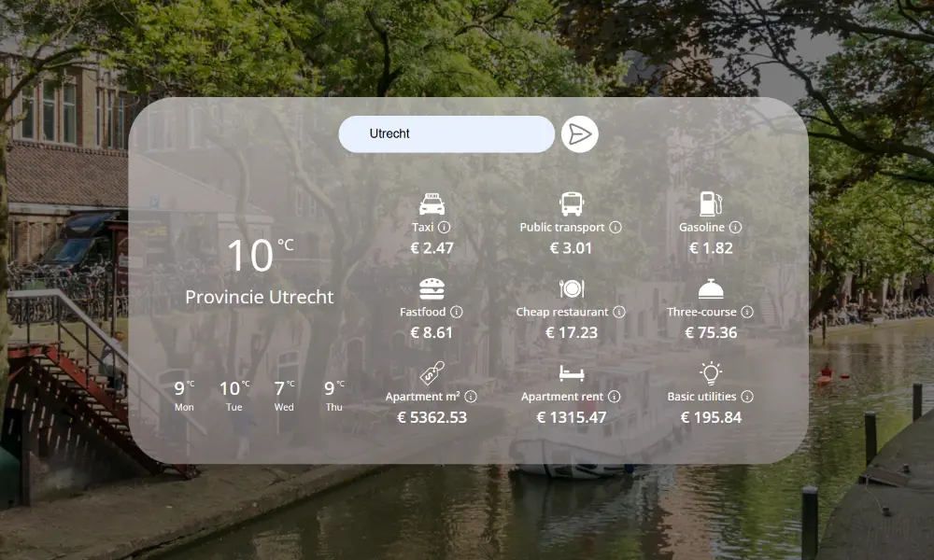Click the Apartment rent bed icon
Screen dimensions: 934x560
point(571,373)
